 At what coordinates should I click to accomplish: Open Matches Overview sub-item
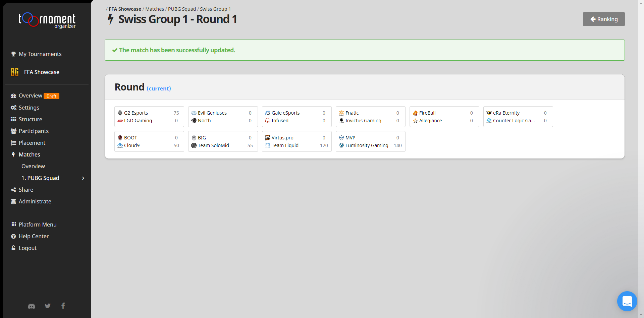coord(33,166)
